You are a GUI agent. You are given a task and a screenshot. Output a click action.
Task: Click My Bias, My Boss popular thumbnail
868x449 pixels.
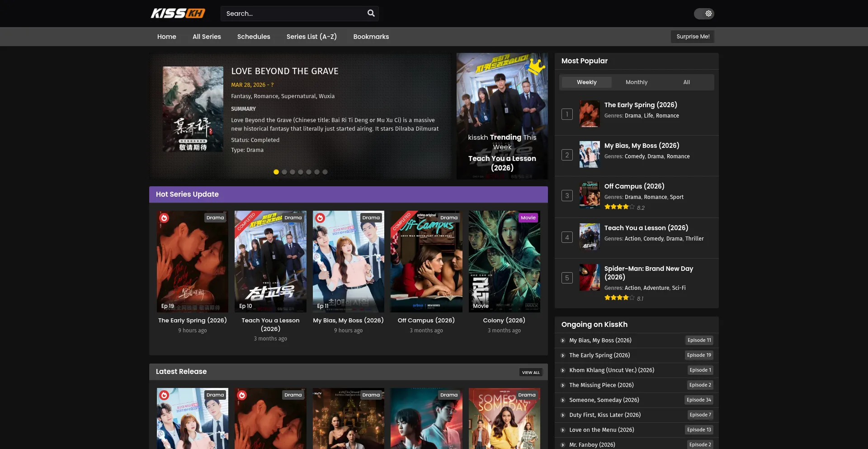[590, 155]
